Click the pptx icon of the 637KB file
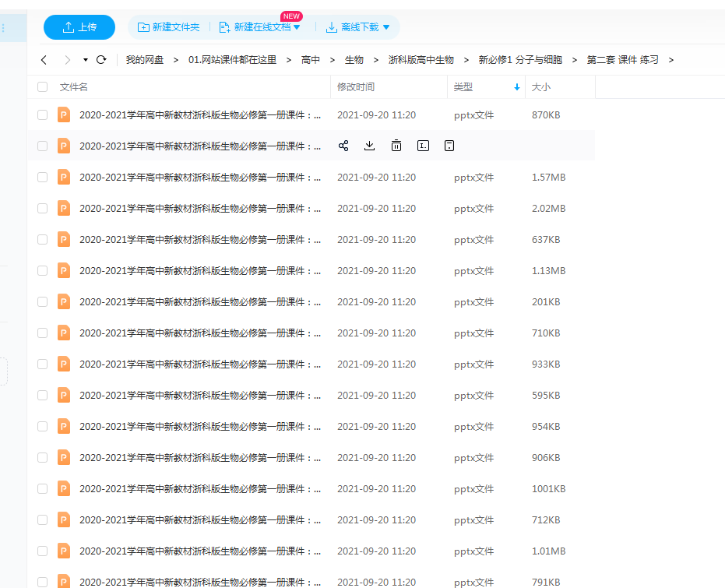 click(x=64, y=239)
